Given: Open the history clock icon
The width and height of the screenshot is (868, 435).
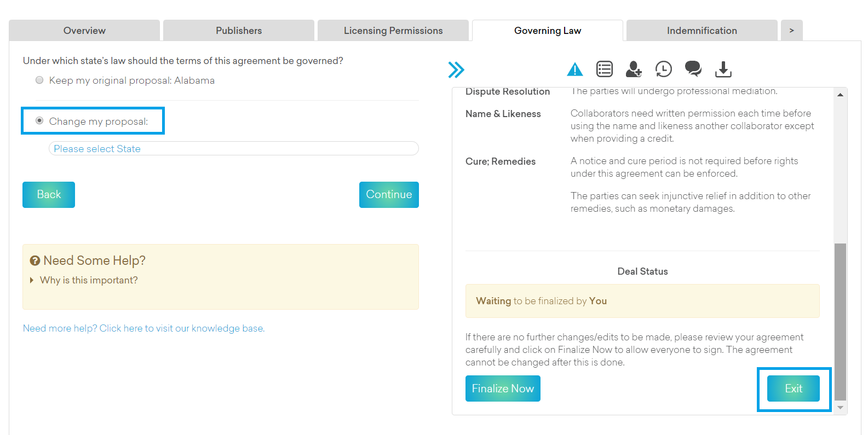Looking at the screenshot, I should (x=663, y=69).
